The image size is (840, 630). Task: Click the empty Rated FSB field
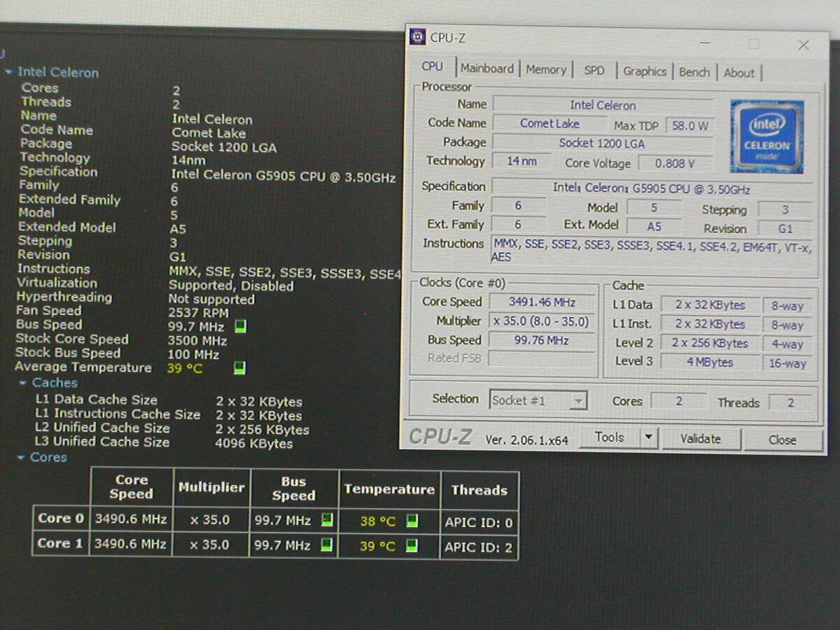click(542, 359)
